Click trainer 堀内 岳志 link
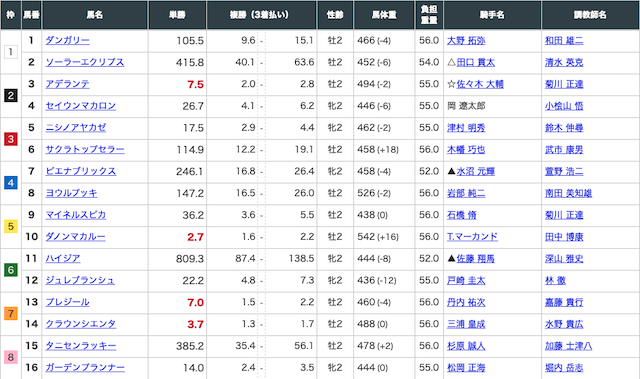 pyautogui.click(x=564, y=368)
